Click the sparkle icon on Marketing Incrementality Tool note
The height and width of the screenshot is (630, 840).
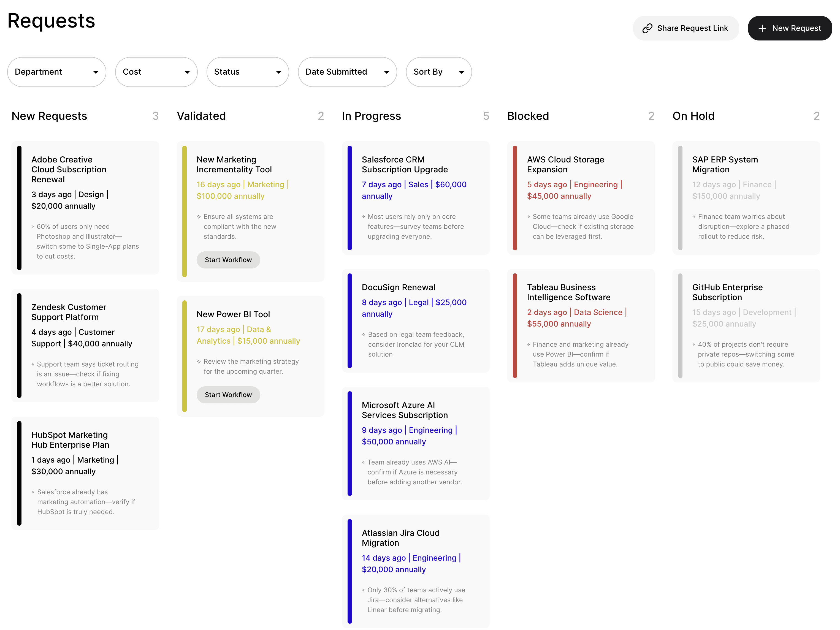[199, 217]
